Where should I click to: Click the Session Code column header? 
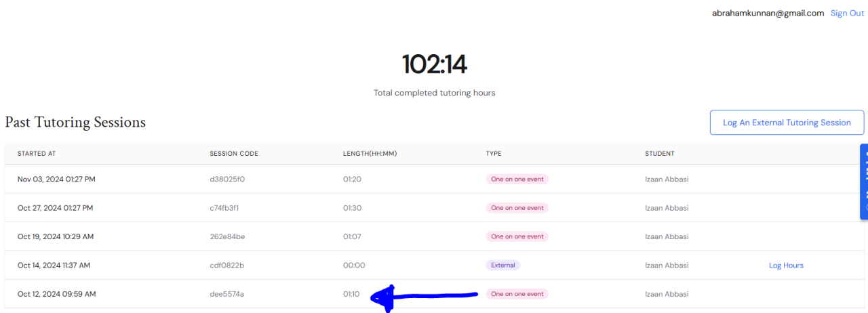(234, 154)
